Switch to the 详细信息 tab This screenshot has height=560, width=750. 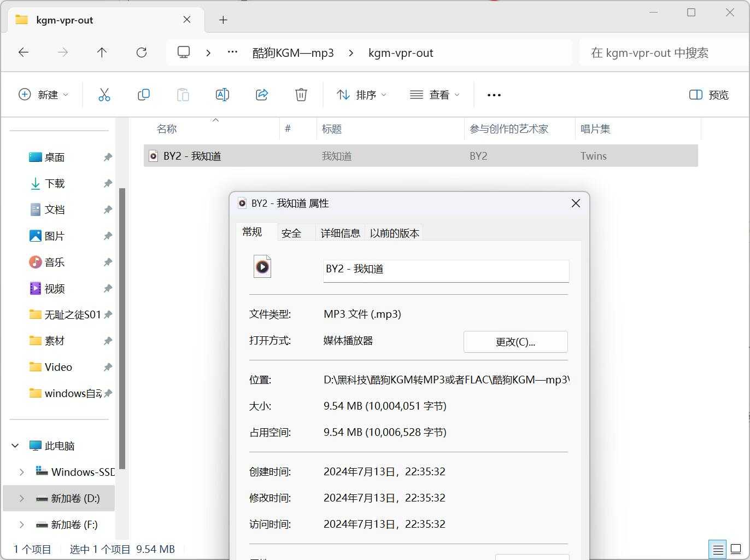(340, 233)
